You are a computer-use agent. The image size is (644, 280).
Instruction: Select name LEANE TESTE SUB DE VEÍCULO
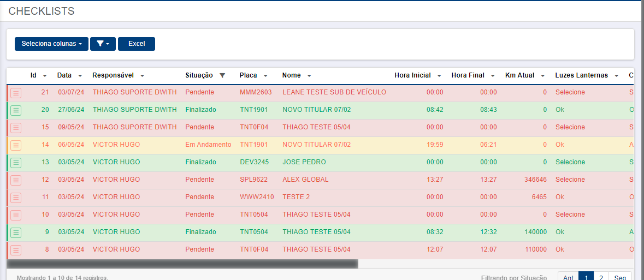(334, 92)
